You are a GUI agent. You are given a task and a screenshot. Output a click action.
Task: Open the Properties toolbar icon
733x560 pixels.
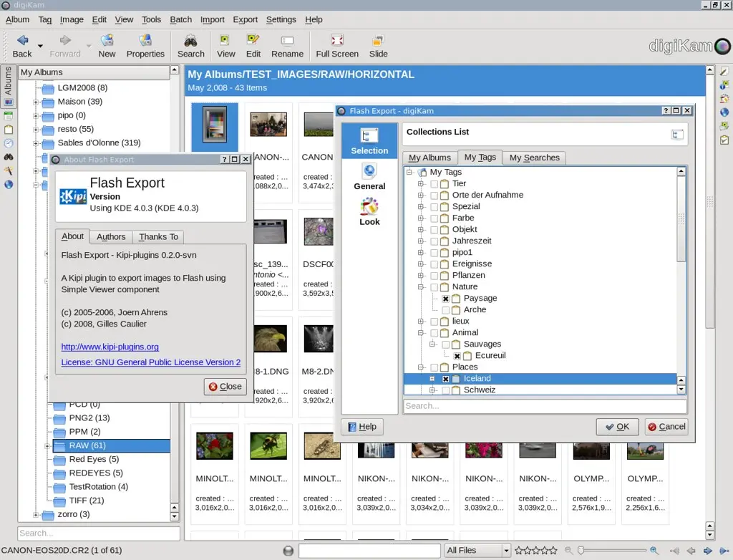[145, 41]
